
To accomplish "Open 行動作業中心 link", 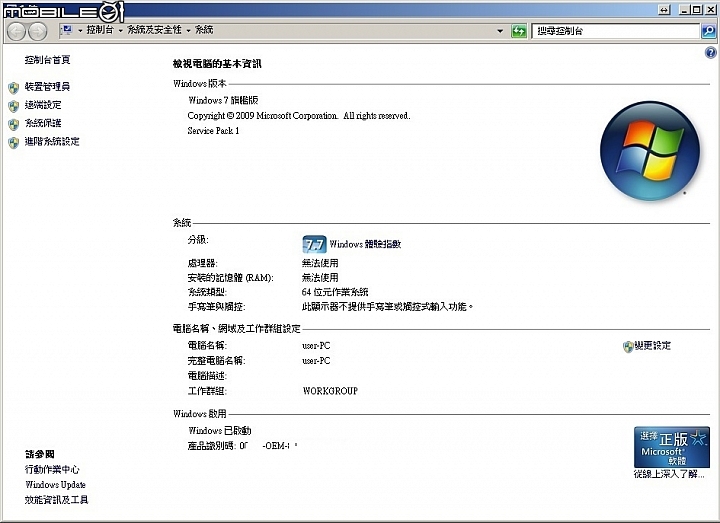I will pos(52,469).
